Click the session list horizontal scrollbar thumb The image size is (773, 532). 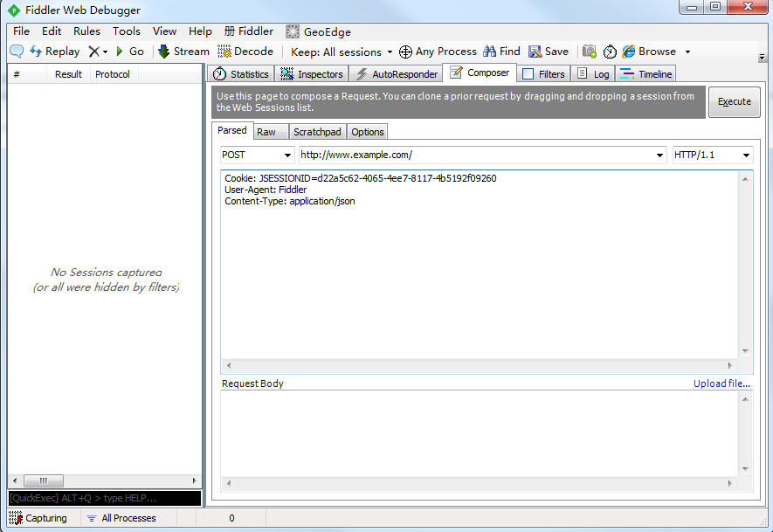coord(44,480)
